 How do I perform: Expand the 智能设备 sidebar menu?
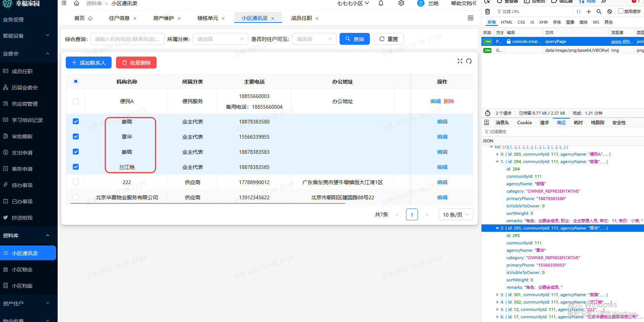(x=28, y=36)
